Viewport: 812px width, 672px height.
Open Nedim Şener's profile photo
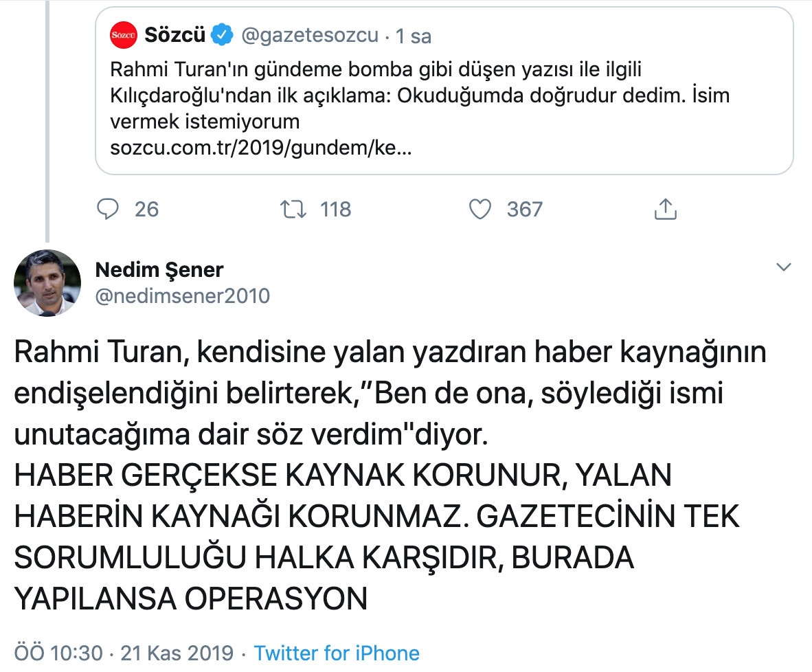click(47, 283)
